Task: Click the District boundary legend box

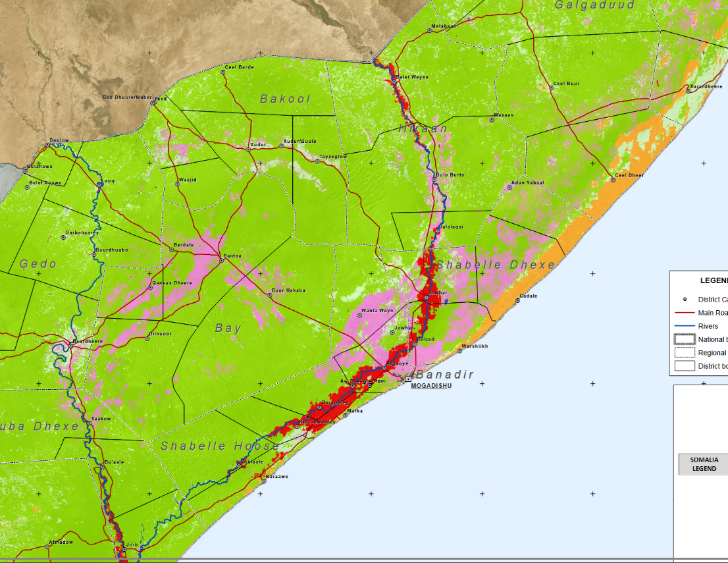Action: point(685,365)
